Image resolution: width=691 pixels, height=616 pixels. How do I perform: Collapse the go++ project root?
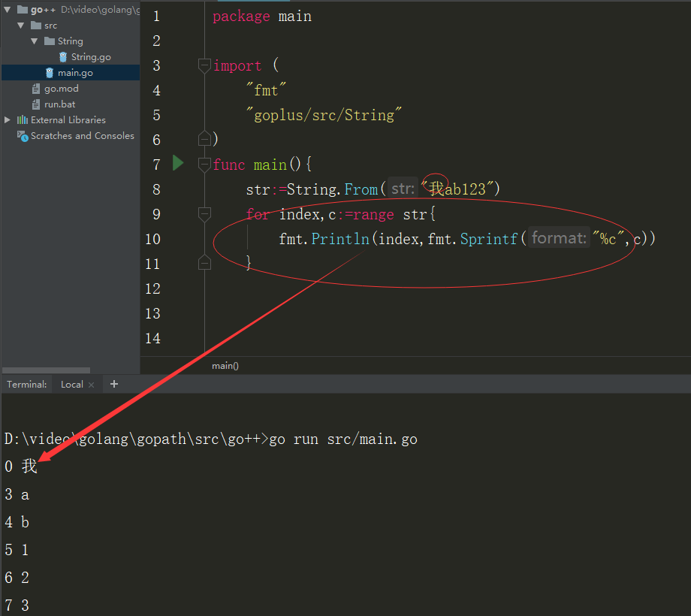tap(8, 10)
